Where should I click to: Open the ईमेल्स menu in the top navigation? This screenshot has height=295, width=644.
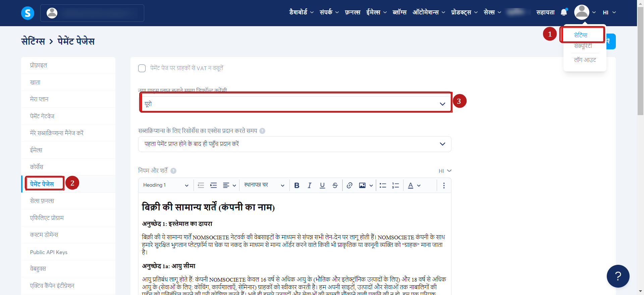tap(376, 12)
